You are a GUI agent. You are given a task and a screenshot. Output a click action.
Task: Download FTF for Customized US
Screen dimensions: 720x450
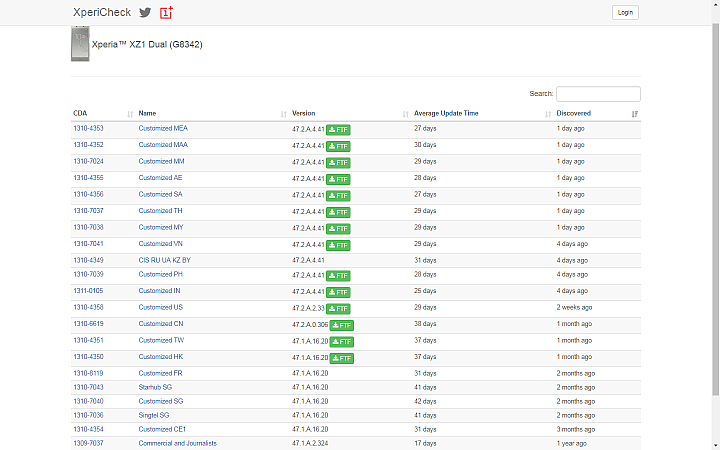click(338, 309)
